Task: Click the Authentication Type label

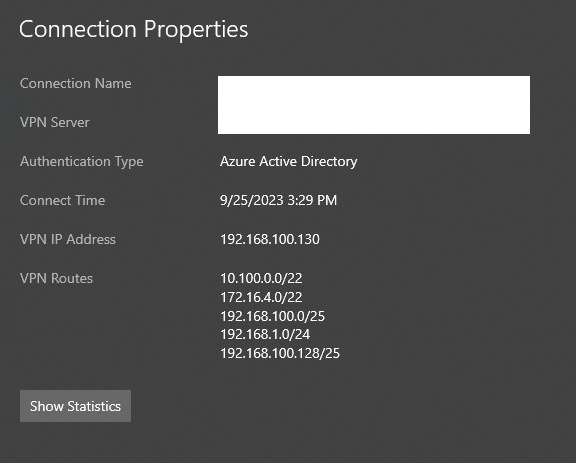Action: pos(82,162)
